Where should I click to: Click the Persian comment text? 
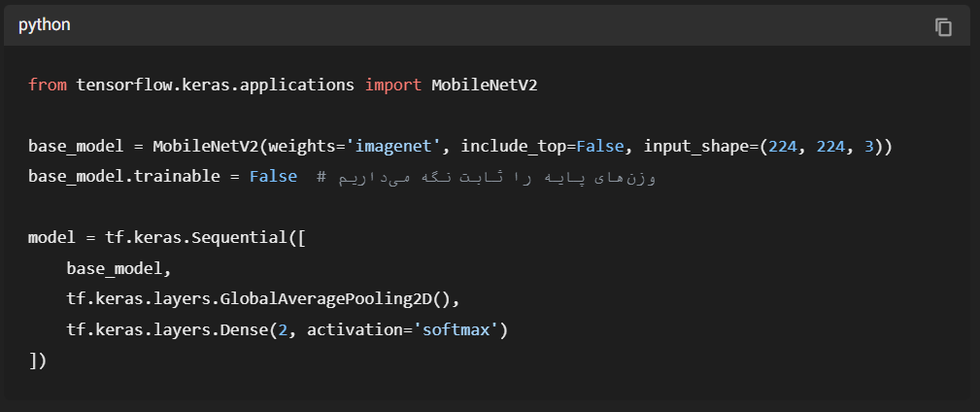point(497,178)
